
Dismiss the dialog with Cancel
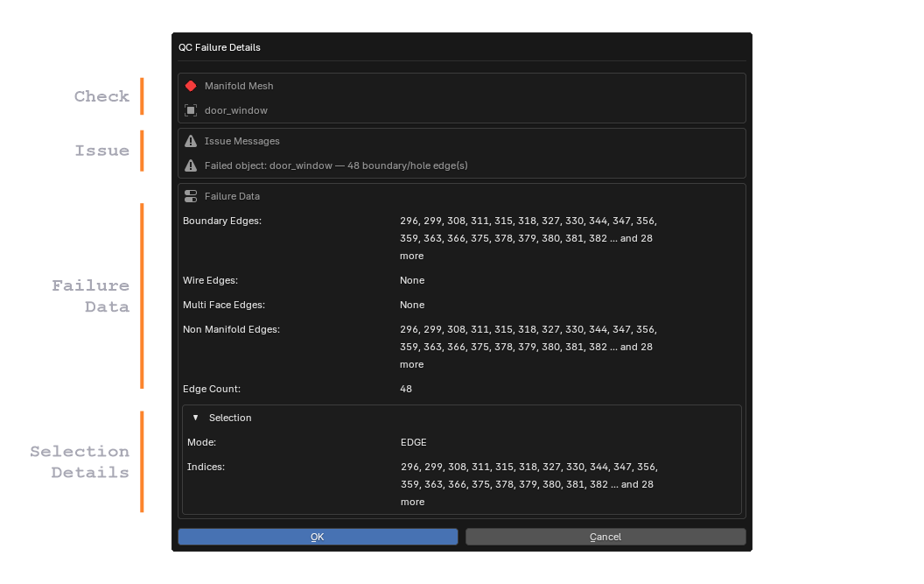(605, 537)
